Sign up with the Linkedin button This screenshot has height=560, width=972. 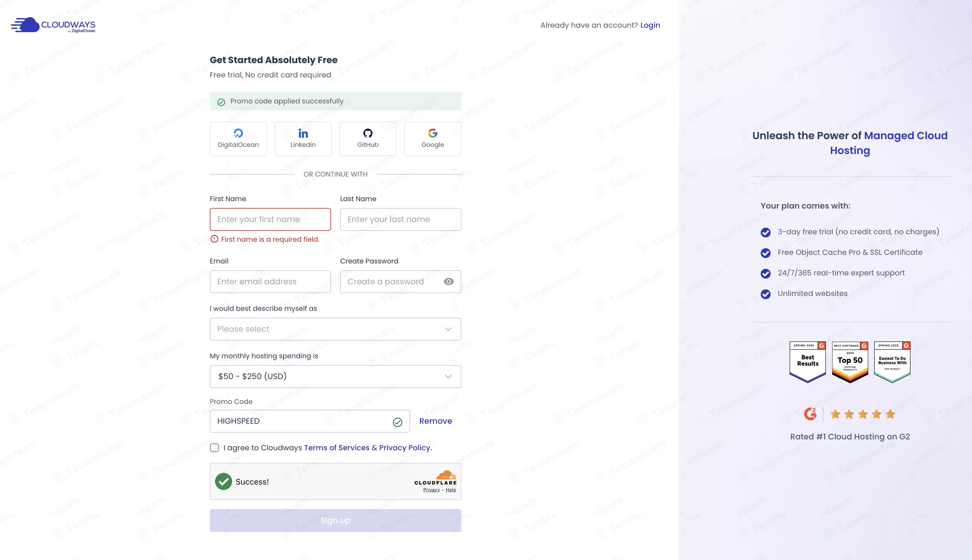point(303,139)
